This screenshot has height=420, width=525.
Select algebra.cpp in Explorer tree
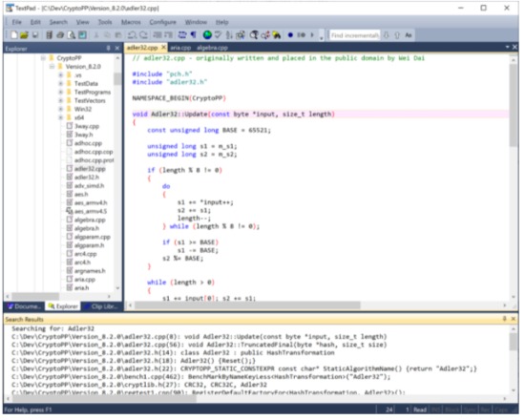90,220
